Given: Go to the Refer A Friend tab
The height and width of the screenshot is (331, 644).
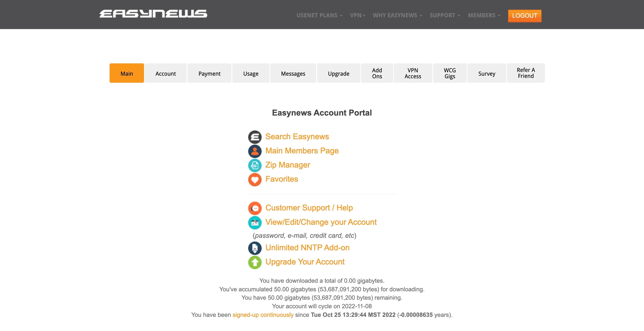Looking at the screenshot, I should (x=525, y=73).
